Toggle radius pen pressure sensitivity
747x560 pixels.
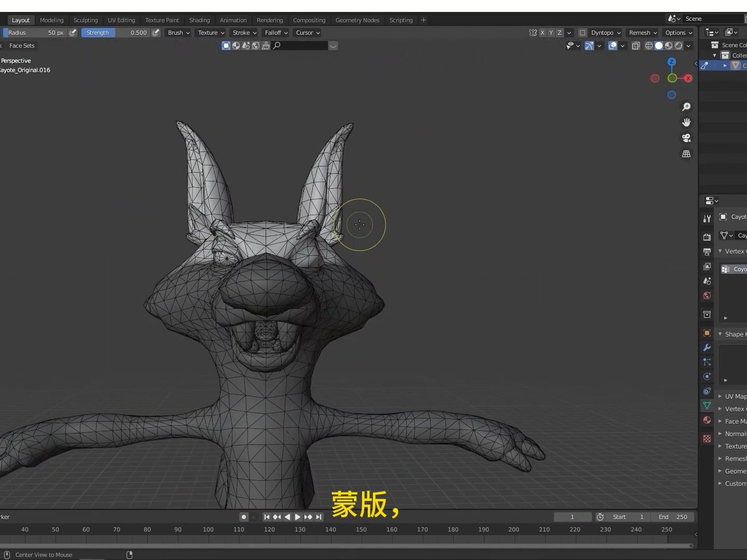[x=73, y=33]
